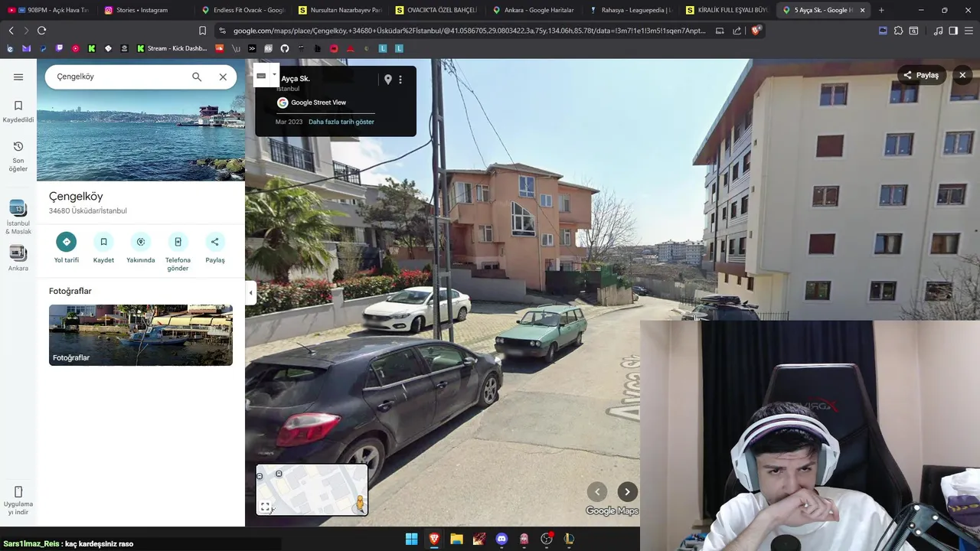Click the Brave Shields lion icon
This screenshot has height=551, width=980.
click(x=756, y=31)
